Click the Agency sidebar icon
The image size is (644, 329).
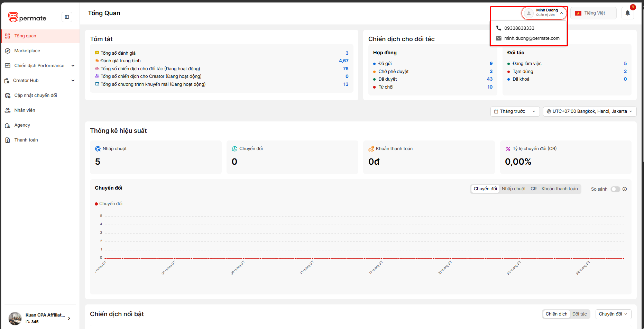[8, 125]
